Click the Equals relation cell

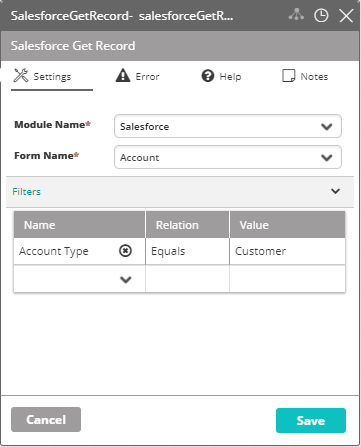tap(187, 251)
